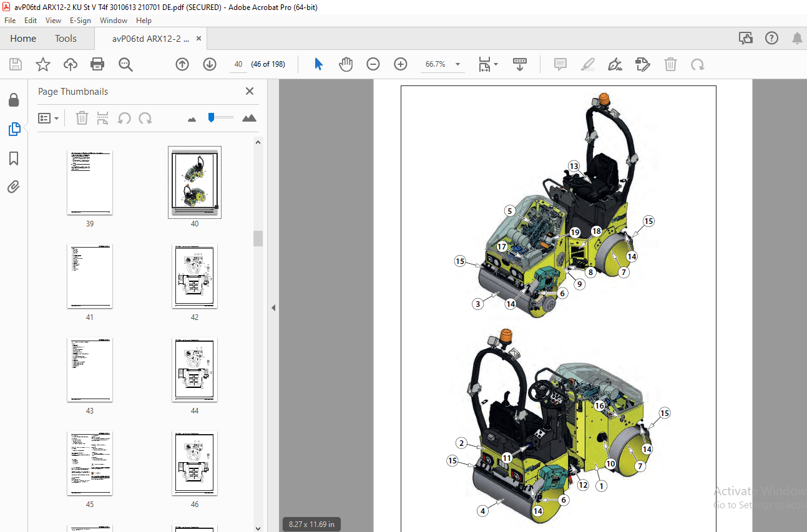Image resolution: width=807 pixels, height=532 pixels.
Task: Rotate pages counterclockwise in thumbnails panel
Action: click(124, 118)
